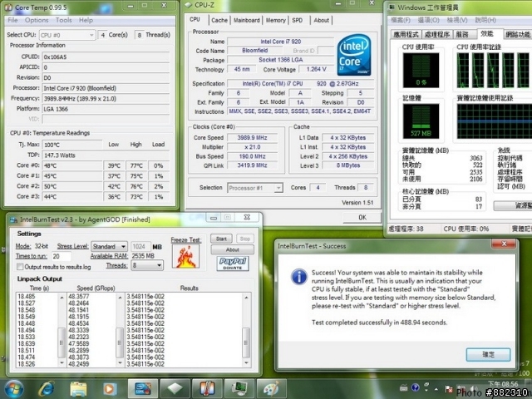Image resolution: width=532 pixels, height=399 pixels.
Task: Click the PayPal Donate button
Action: (233, 264)
